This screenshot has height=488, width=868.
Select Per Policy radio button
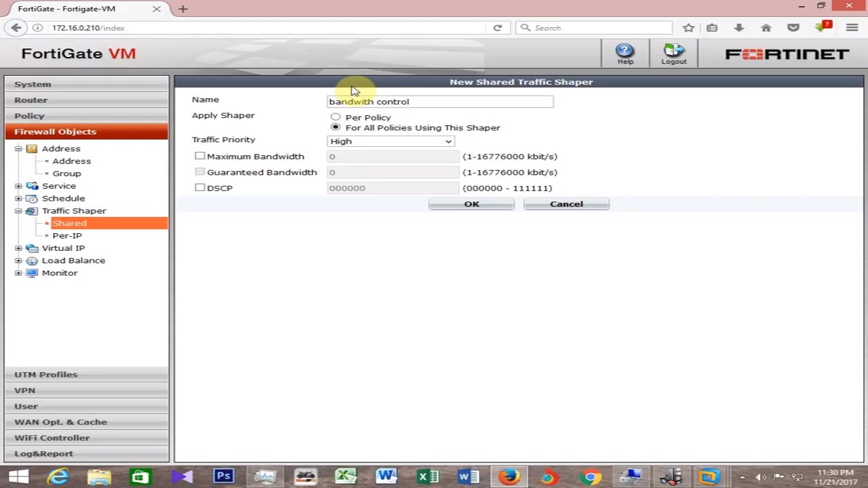pos(336,117)
